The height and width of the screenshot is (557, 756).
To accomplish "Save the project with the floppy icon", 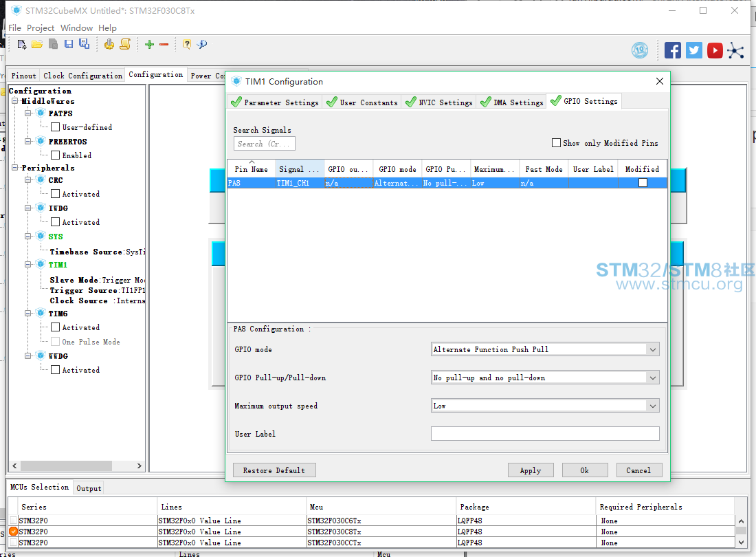I will pyautogui.click(x=69, y=45).
